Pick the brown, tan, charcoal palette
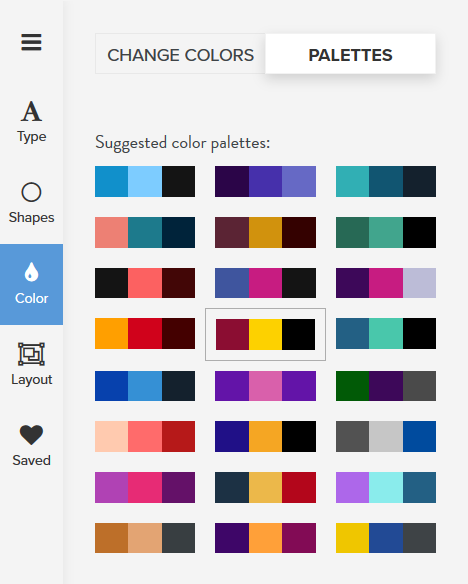 (145, 538)
